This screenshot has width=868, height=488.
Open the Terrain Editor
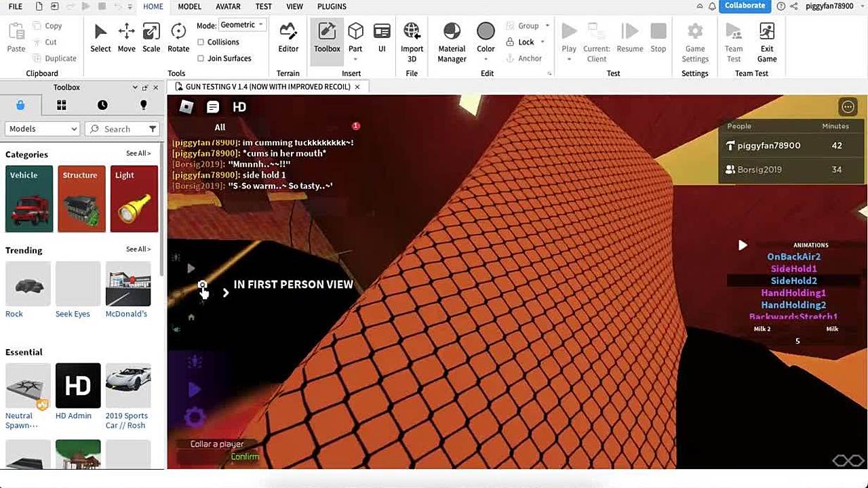coord(288,37)
